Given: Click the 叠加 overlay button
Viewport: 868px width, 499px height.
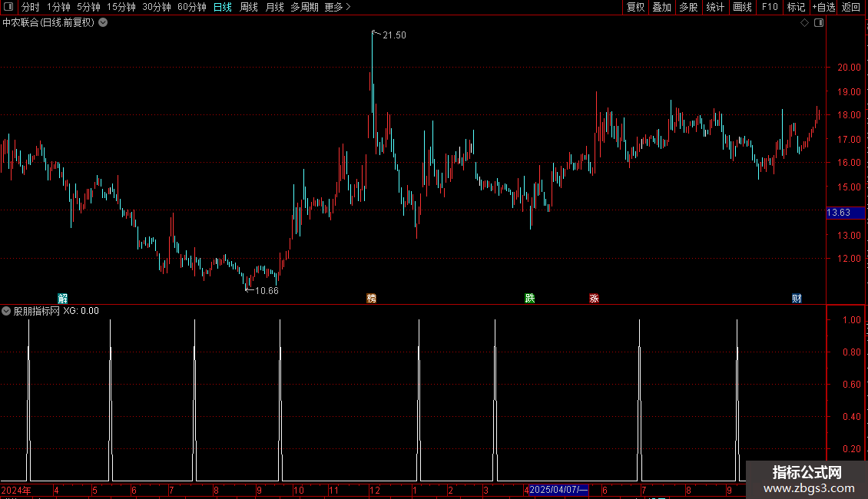Looking at the screenshot, I should [662, 7].
